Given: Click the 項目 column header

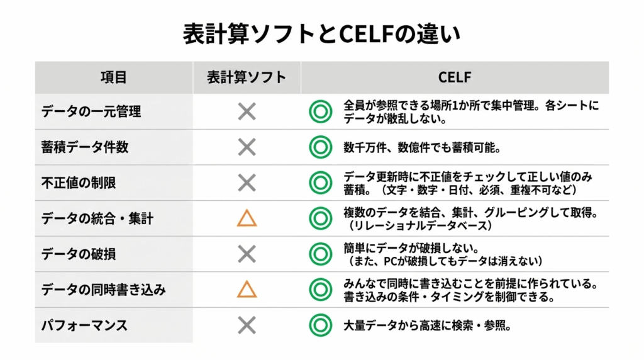Looking at the screenshot, I should point(113,77).
